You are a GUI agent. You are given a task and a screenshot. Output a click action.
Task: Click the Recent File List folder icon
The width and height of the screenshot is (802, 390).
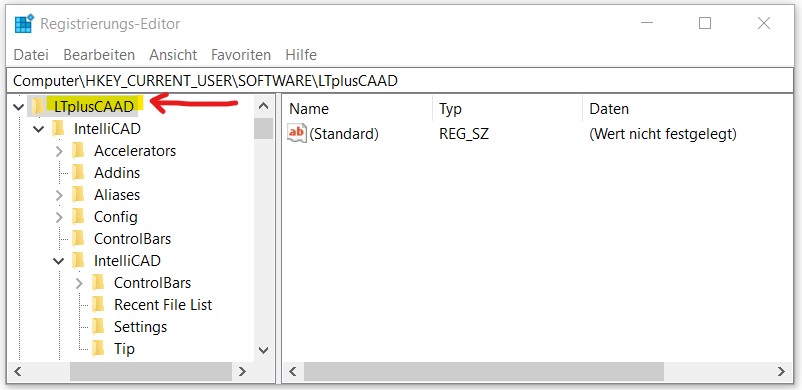click(98, 305)
